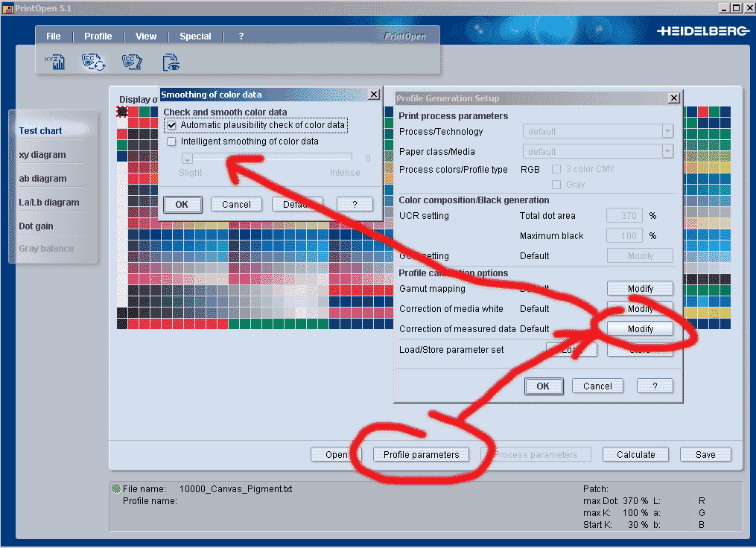Minimize the PrintOpen window
The image size is (756, 548).
coord(724,7)
